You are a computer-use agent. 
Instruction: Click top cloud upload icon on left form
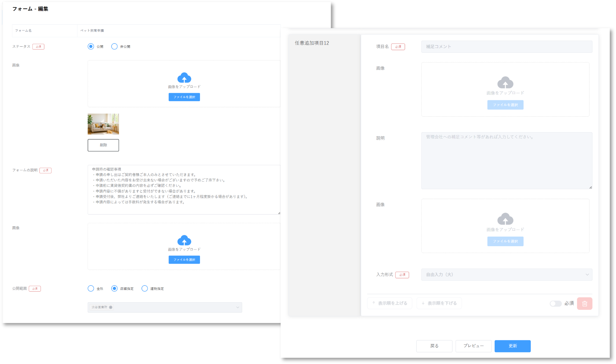(x=184, y=78)
